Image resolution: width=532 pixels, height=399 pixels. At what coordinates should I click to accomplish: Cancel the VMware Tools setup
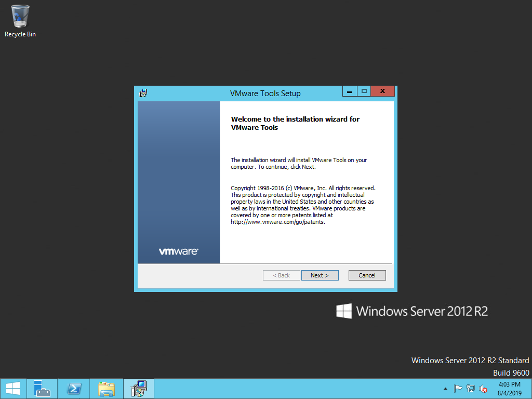(x=367, y=275)
